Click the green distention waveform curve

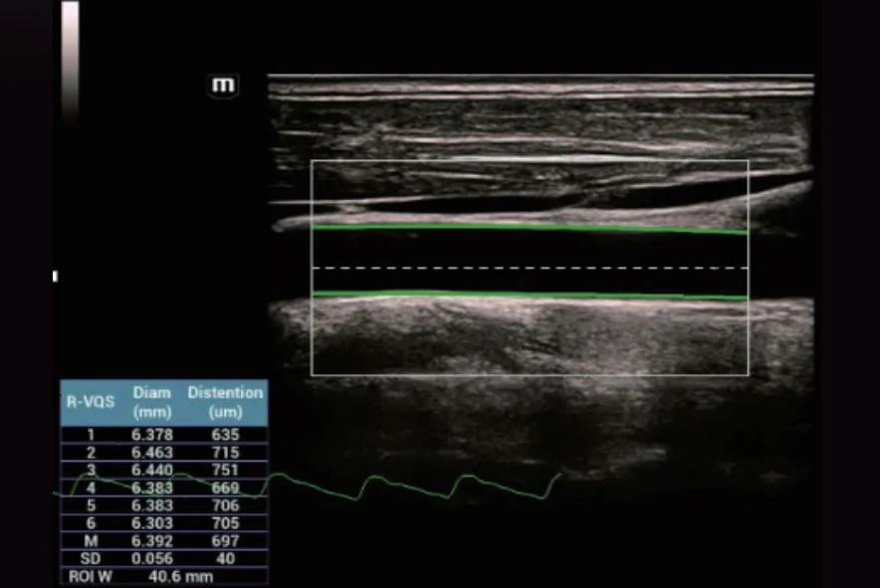point(308,486)
